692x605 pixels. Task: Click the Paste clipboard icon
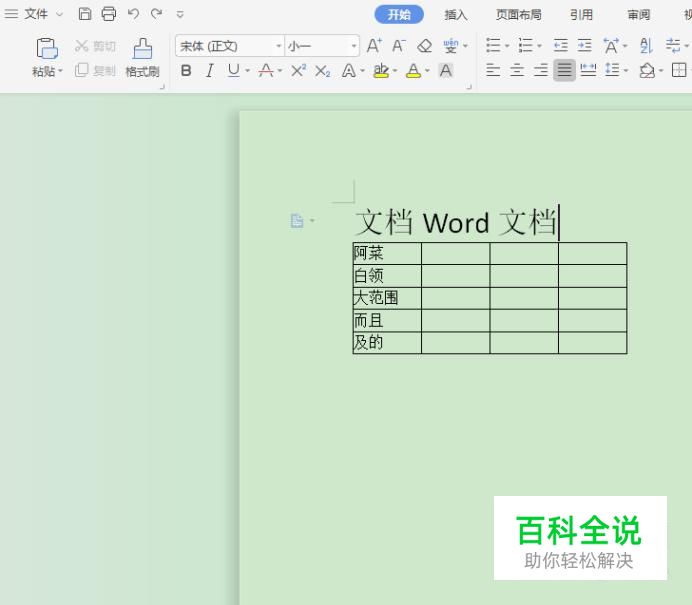point(46,47)
